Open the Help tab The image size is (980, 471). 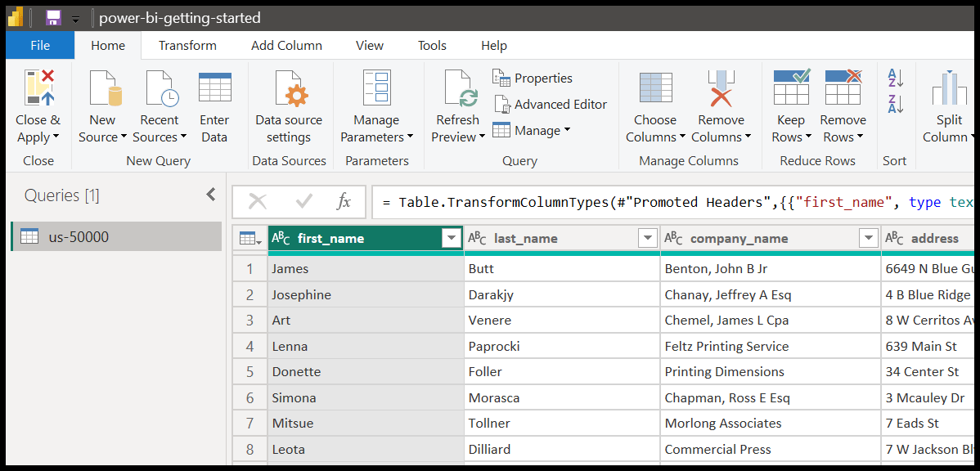(494, 46)
